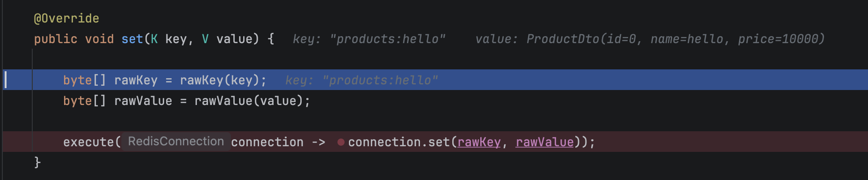Click the connection lambda parameter before the arrow
868x180 pixels.
[x=267, y=142]
